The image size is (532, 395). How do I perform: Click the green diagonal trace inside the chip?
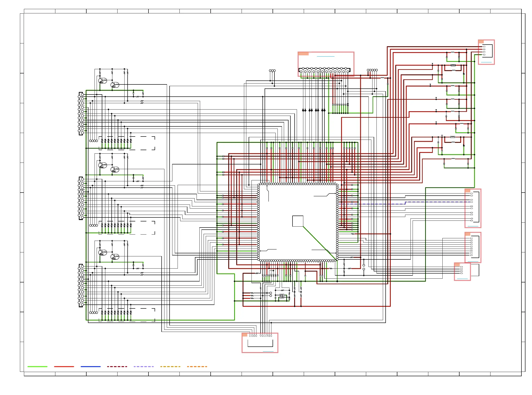[x=320, y=243]
